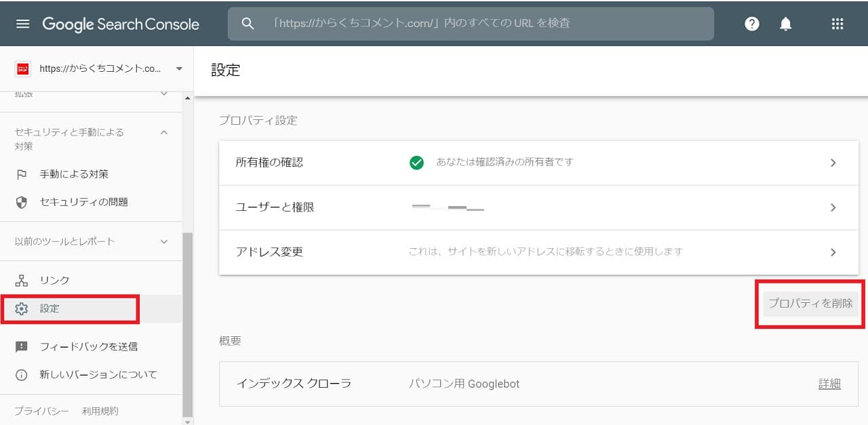868x425 pixels.
Task: Click the リンク sitemap icon
Action: [22, 281]
